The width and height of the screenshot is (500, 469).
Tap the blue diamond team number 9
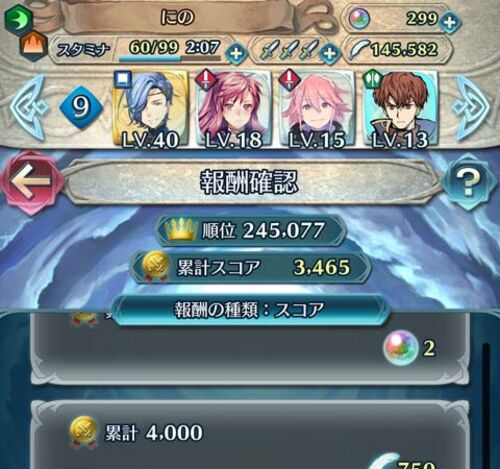tap(81, 108)
